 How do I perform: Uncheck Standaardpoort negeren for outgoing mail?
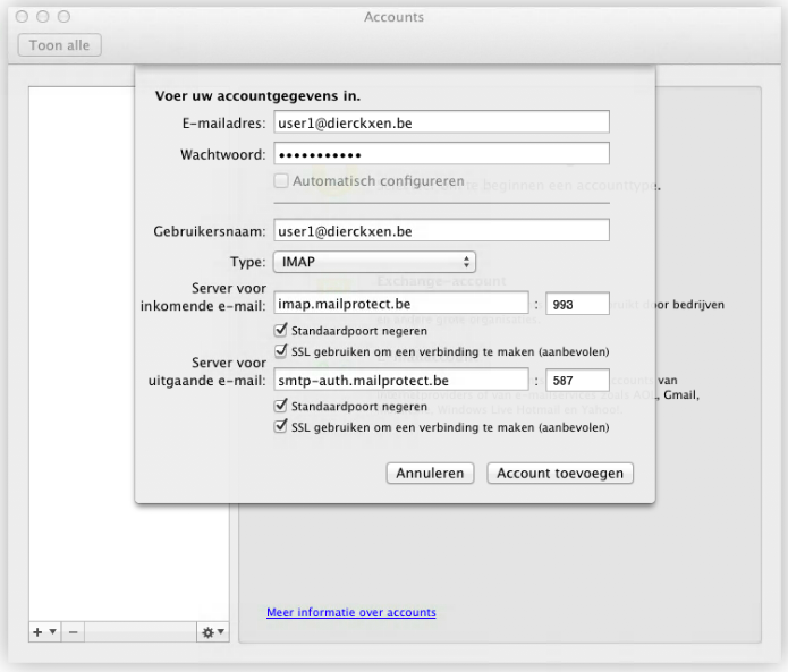pos(281,406)
